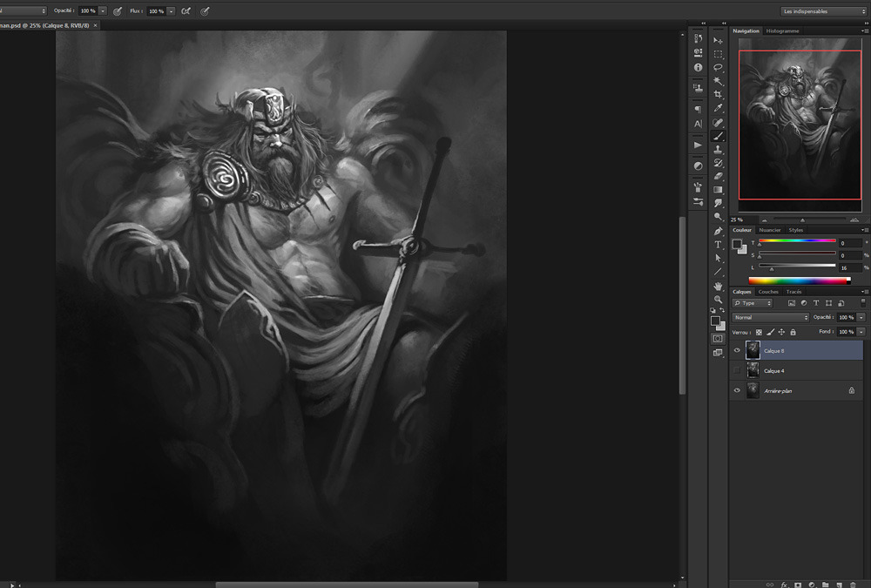Hide the Calque 8 layer
This screenshot has width=871, height=588.
click(738, 351)
